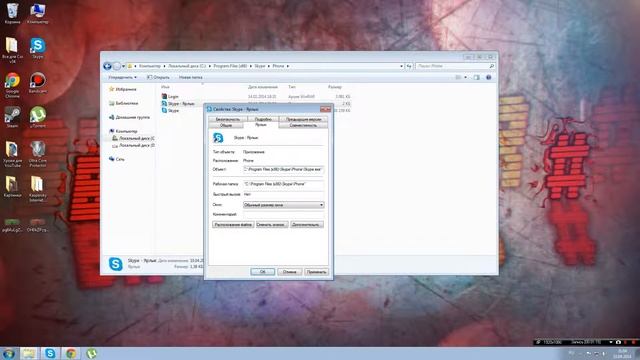The image size is (640, 360).
Task: Select the Bandicam desktop shortcut
Action: pyautogui.click(x=38, y=83)
